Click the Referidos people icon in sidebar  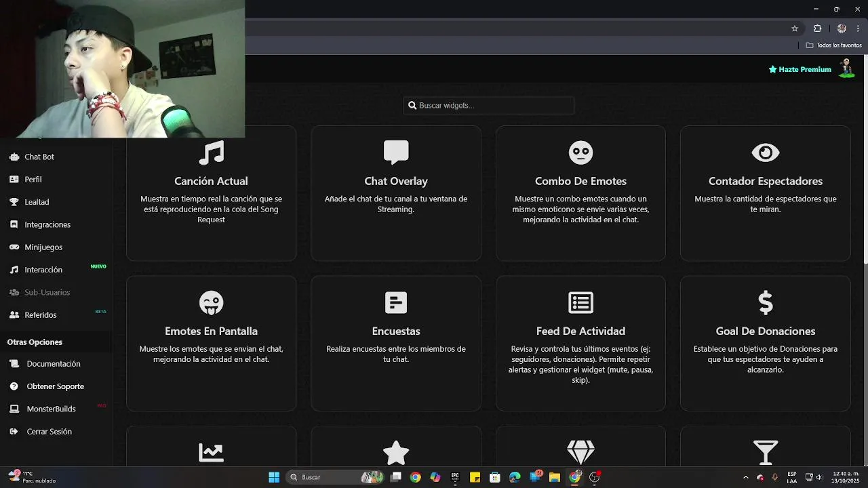[14, 315]
